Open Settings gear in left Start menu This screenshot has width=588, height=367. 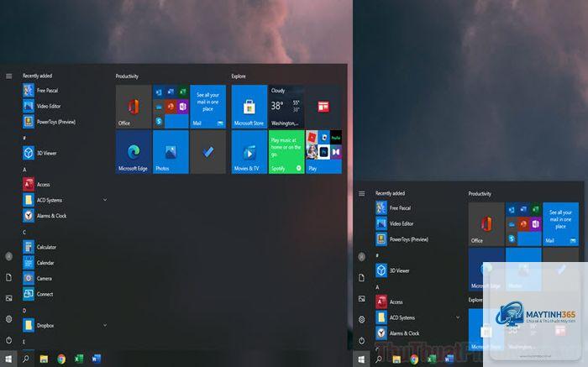(x=9, y=319)
